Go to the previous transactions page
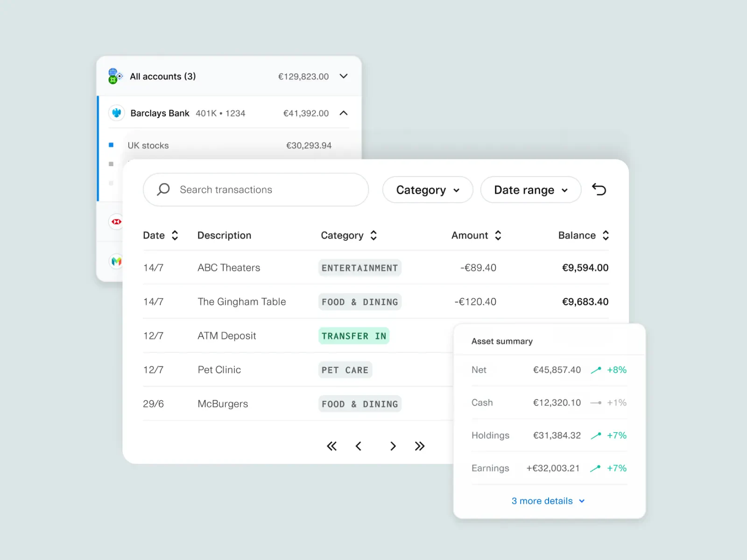Viewport: 747px width, 560px height. (359, 446)
